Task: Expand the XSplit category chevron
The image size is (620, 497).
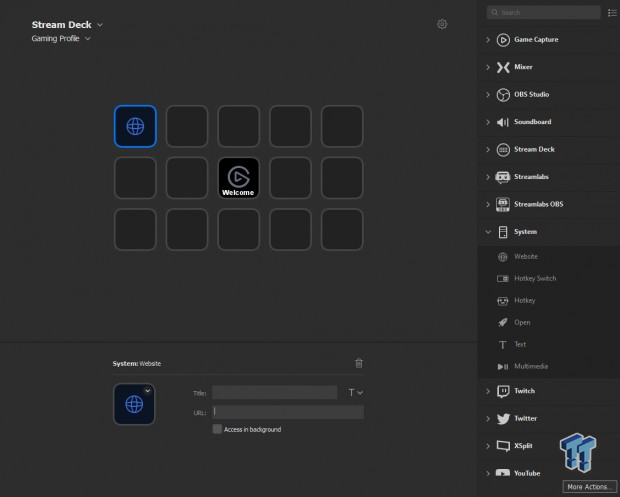Action: (x=488, y=446)
